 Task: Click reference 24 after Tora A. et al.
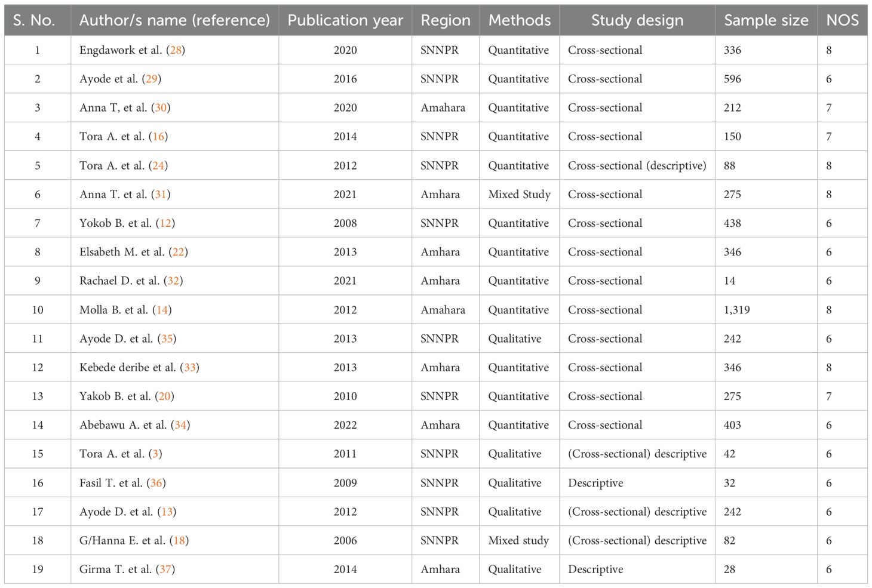pos(158,165)
